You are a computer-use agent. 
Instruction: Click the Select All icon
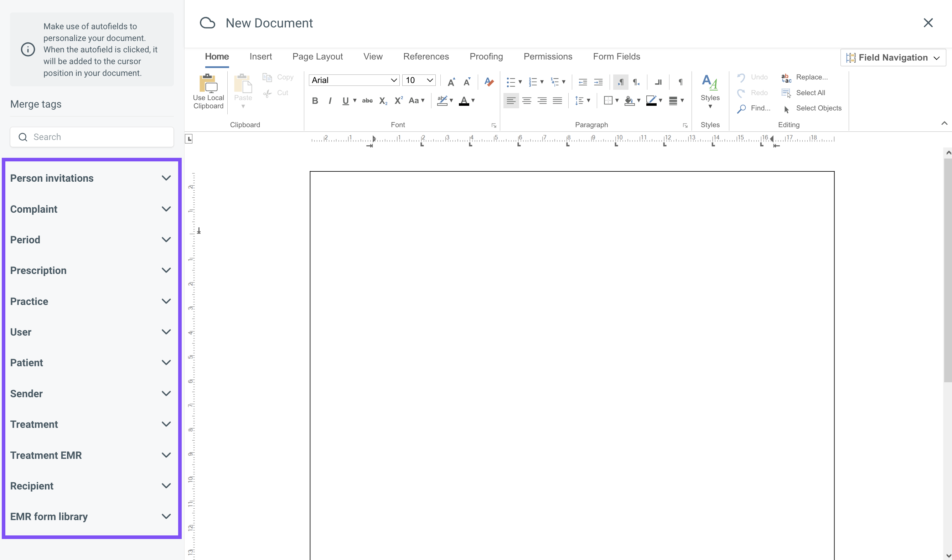[x=786, y=93]
